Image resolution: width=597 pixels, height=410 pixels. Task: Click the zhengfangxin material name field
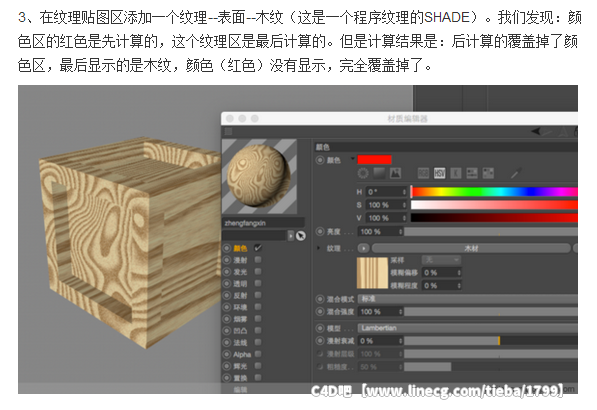(263, 223)
